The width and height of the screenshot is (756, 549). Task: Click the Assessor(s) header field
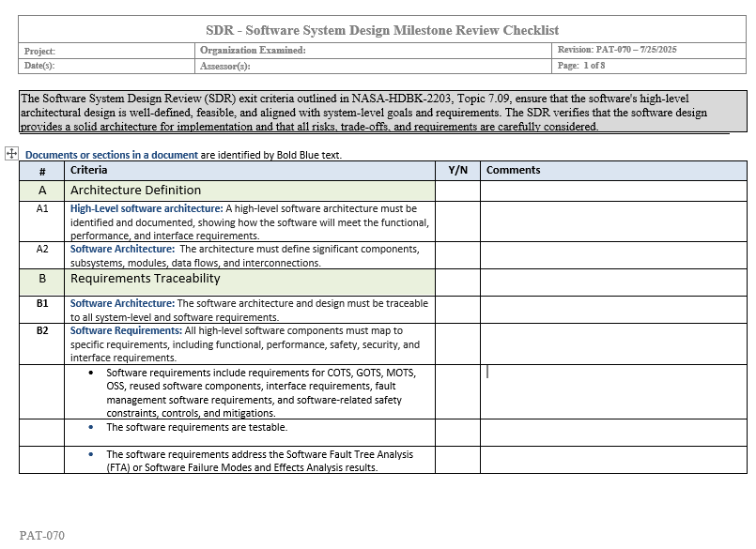(x=225, y=67)
